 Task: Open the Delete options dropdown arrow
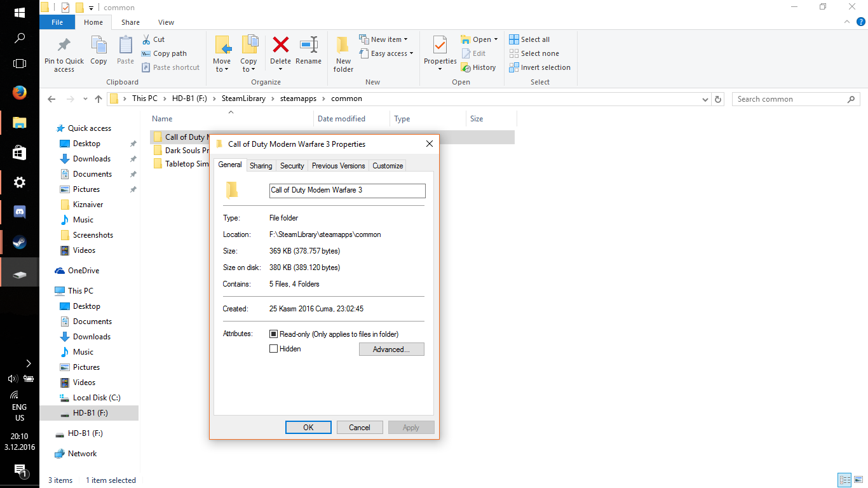tap(280, 69)
